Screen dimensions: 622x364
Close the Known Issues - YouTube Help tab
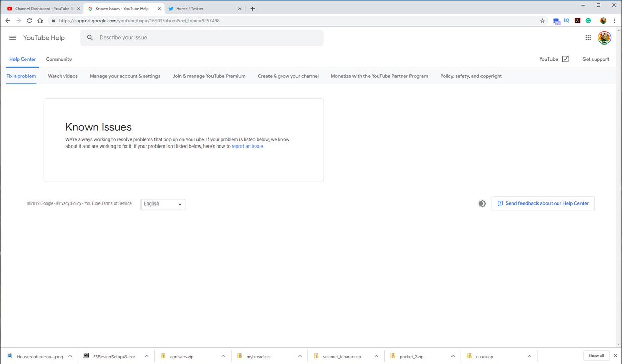[159, 9]
